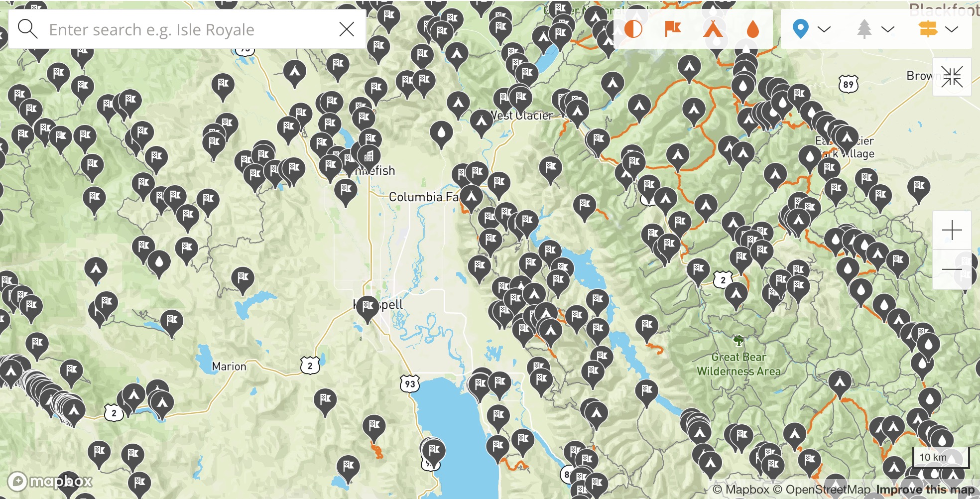Click the Great Bear Wilderness Area tree icon

[x=738, y=341]
